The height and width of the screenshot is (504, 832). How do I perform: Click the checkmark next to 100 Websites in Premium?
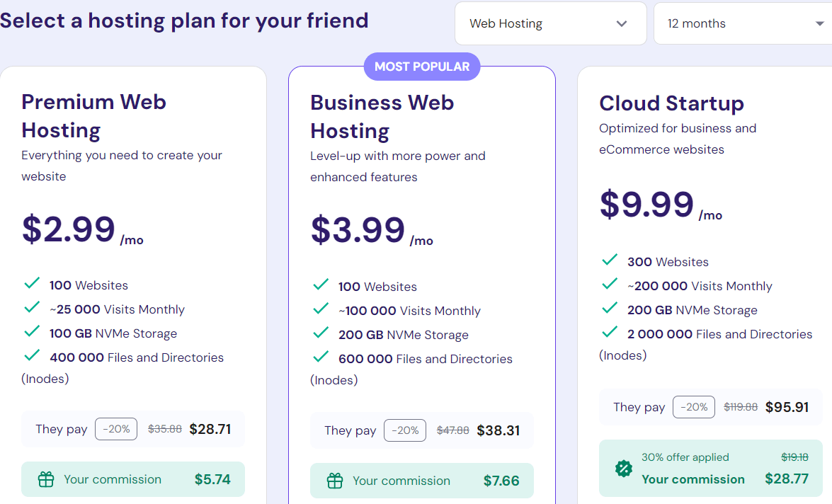point(32,282)
